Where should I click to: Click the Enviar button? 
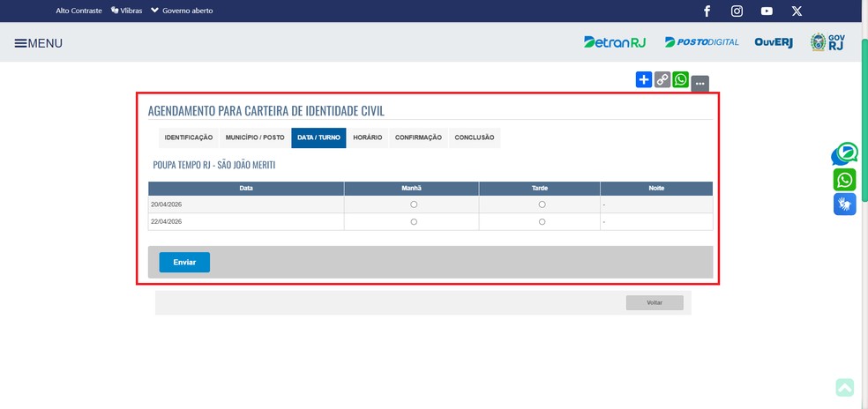click(x=184, y=263)
